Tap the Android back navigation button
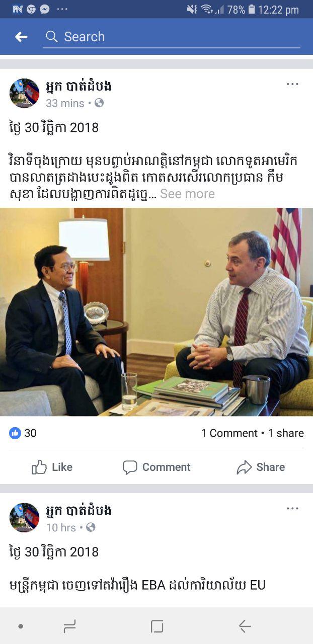The image size is (313, 644). [x=245, y=626]
